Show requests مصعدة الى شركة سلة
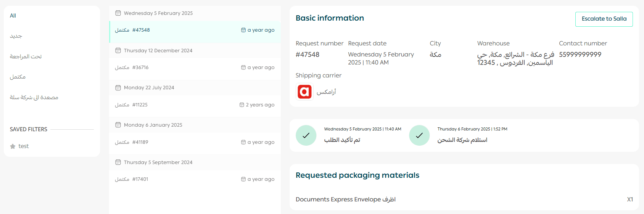 pyautogui.click(x=34, y=98)
